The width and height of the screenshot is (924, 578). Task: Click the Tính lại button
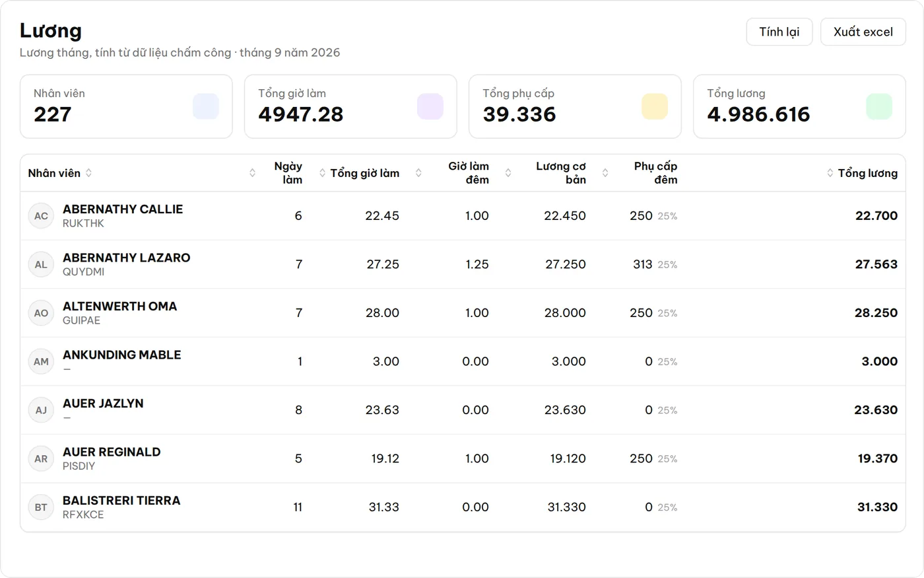[779, 32]
